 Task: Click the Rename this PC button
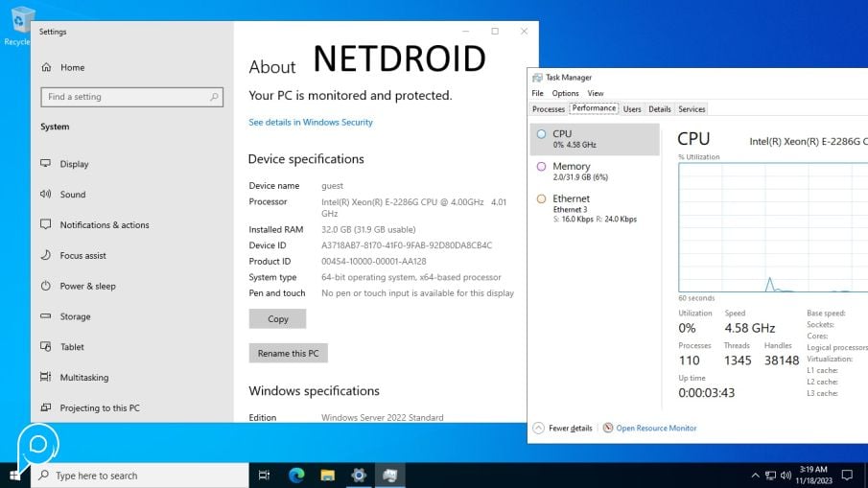(x=288, y=354)
